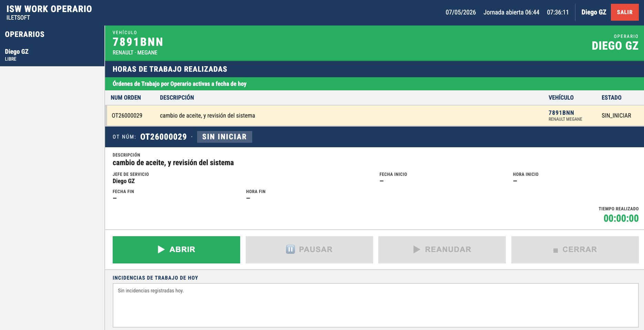Viewport: 644px width, 330px height.
Task: Click the Diego GZ user name in top bar
Action: (594, 12)
